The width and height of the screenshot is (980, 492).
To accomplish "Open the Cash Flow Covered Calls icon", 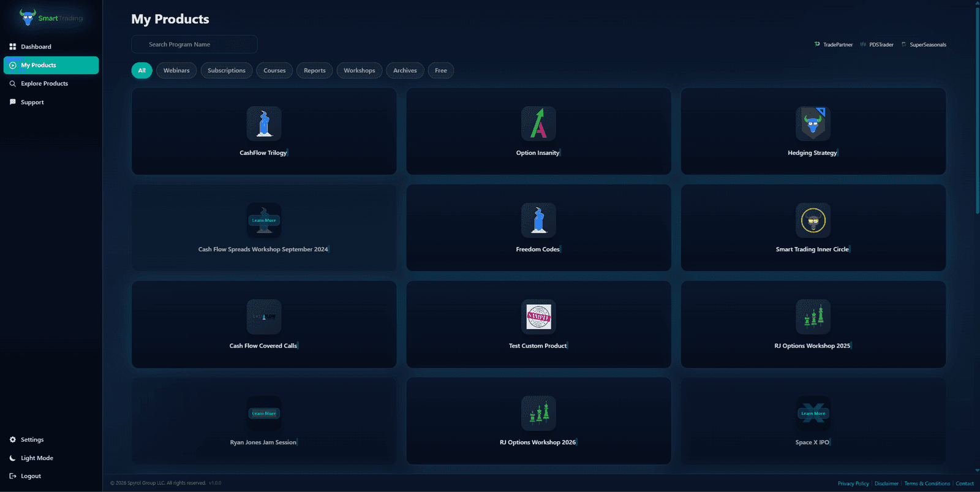I will click(x=264, y=316).
